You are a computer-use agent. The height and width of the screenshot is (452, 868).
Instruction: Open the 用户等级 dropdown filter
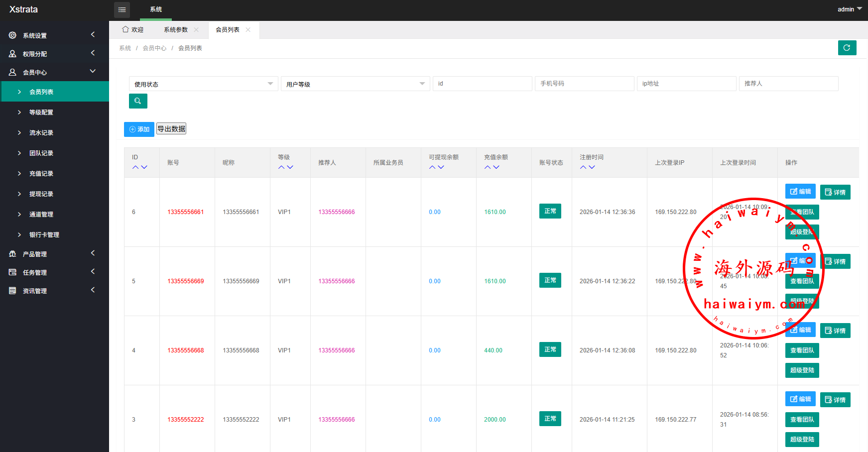pyautogui.click(x=355, y=84)
